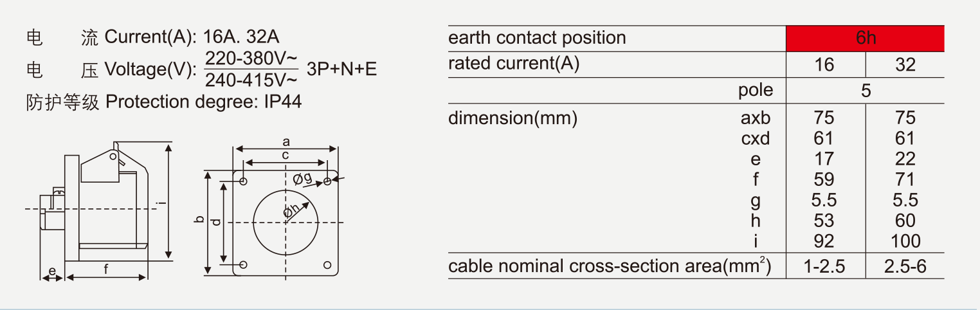
Task: Click the 1-2.5 cable cross-section value
Action: tap(824, 266)
